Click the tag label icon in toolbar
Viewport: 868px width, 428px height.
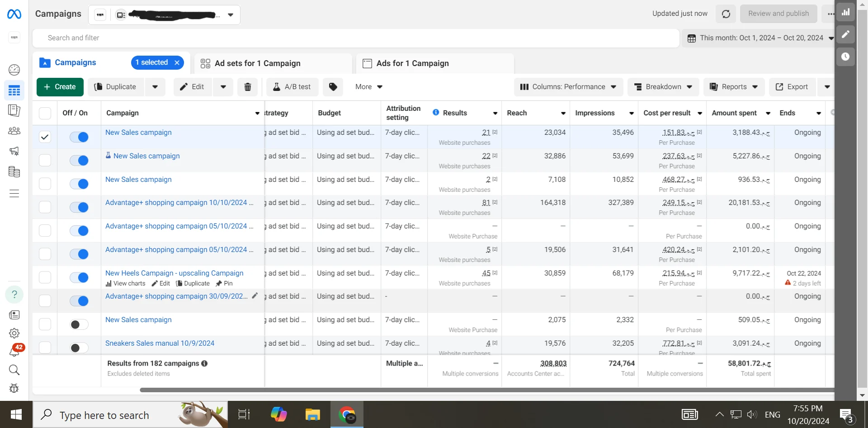333,87
